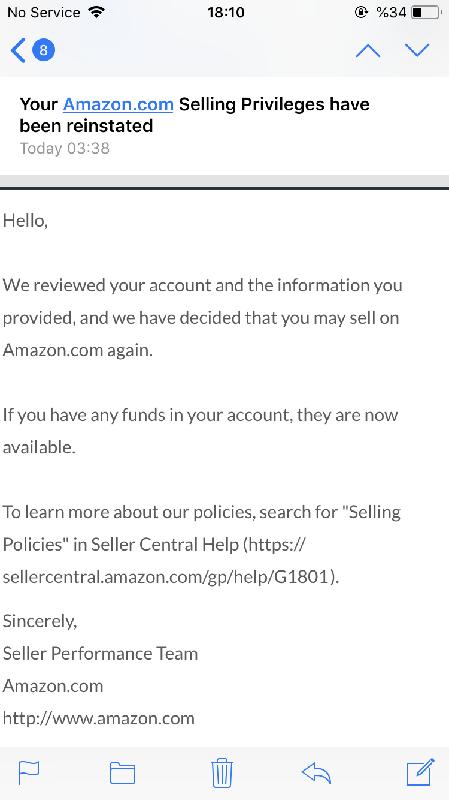Open the http://www.amazon.com link in the signature
Image resolution: width=449 pixels, height=800 pixels.
[98, 718]
